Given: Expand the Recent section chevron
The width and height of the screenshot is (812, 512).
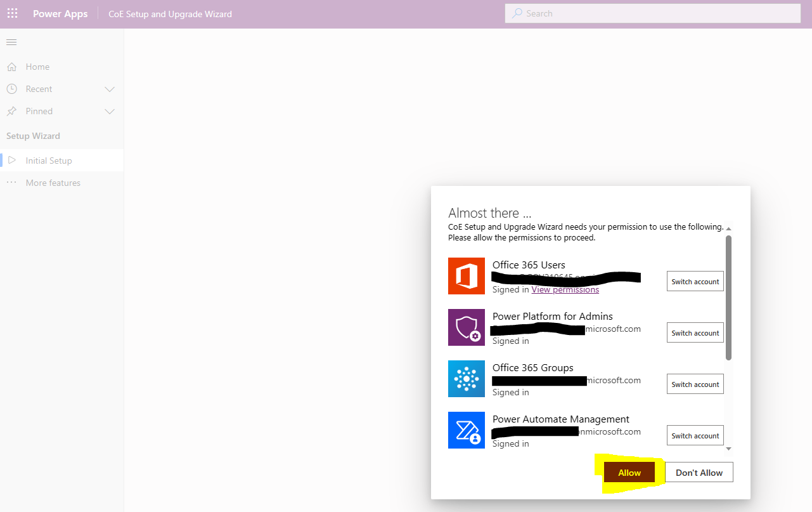Looking at the screenshot, I should coord(109,89).
